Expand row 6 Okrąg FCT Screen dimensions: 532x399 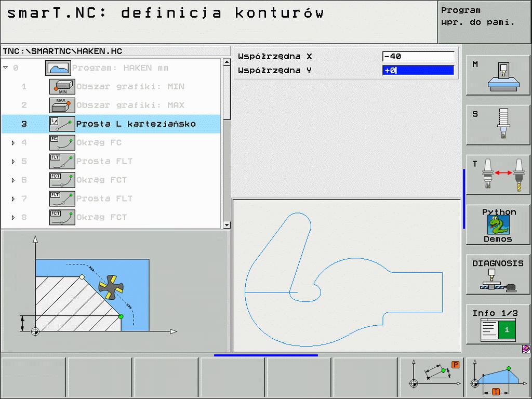click(x=13, y=180)
